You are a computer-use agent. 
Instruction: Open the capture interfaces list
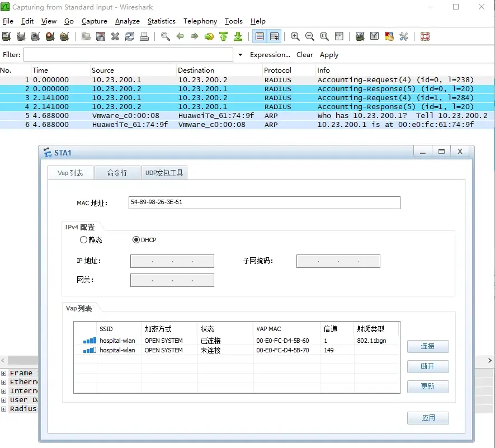[x=7, y=36]
